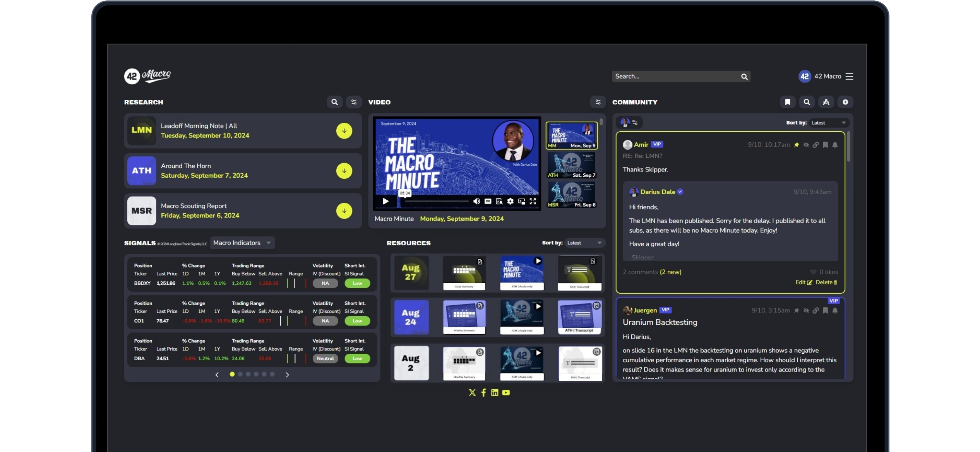
Task: Select MM Mon, Sep 9 video thumbnail
Action: point(572,135)
